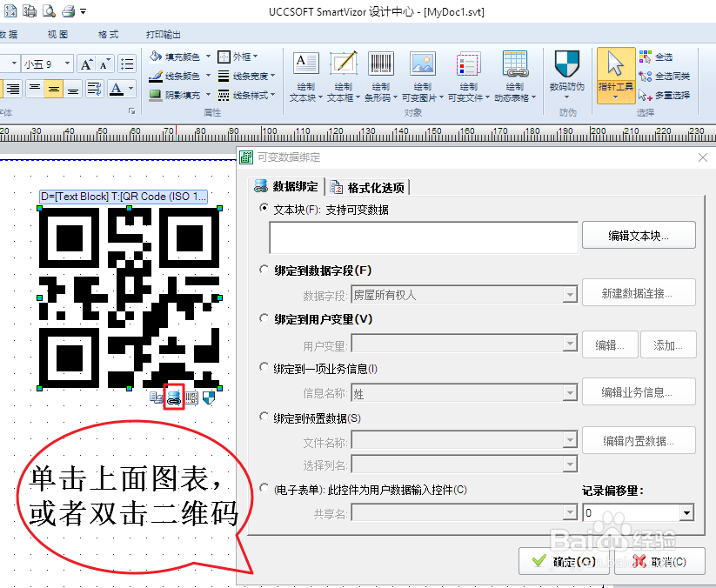Screen dimensions: 716x588
Task: Open 数据字段 combo box 房屋所有权人
Action: pyautogui.click(x=464, y=295)
